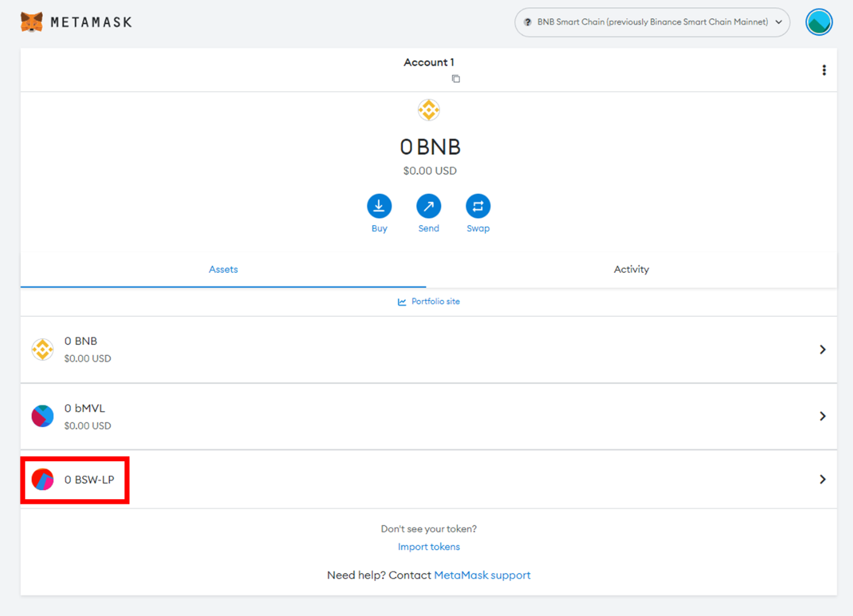Open the three-dot account options menu
853x616 pixels.
click(824, 70)
